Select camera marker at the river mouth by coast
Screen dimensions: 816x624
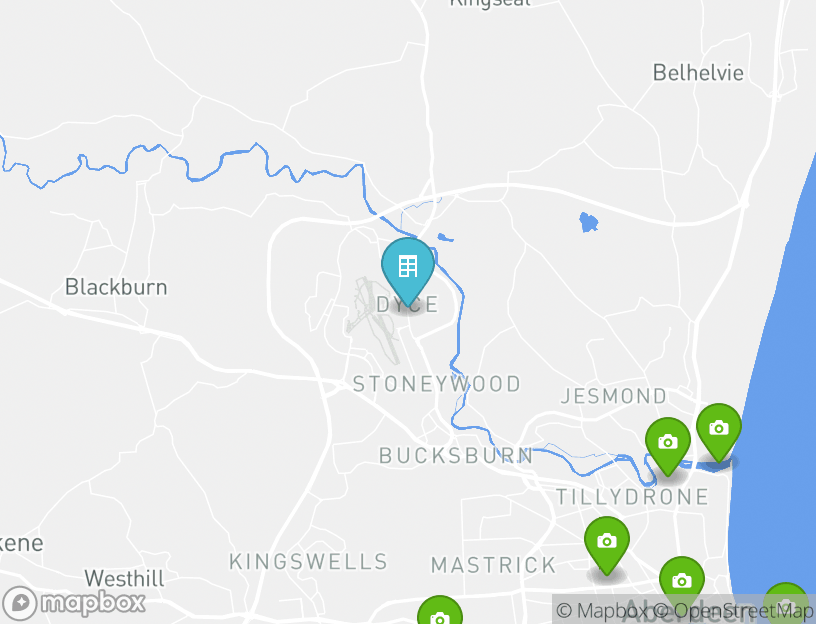719,431
